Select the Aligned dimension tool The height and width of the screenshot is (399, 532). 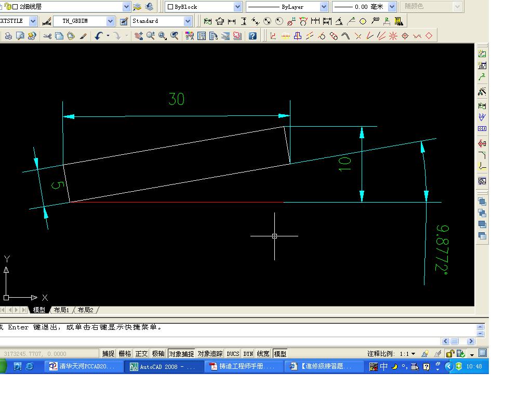point(256,21)
